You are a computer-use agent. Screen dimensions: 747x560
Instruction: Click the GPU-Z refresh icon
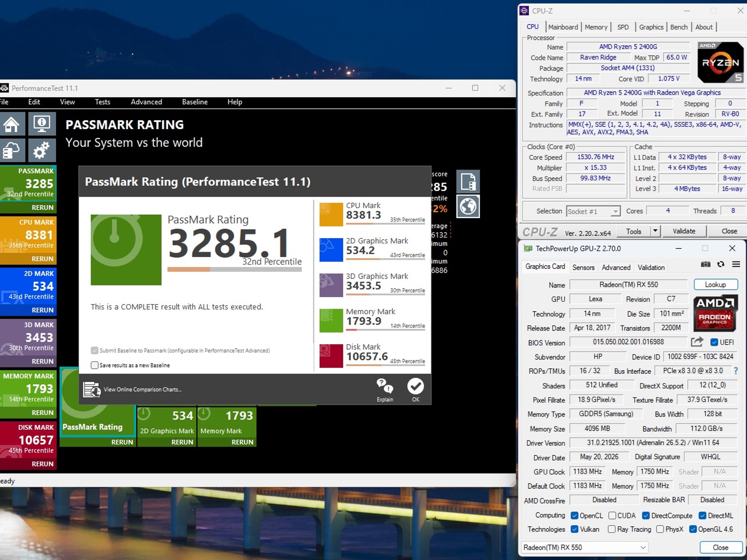(721, 264)
